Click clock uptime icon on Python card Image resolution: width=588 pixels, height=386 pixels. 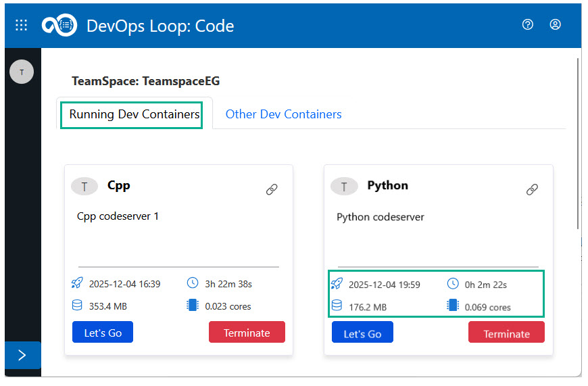(x=453, y=284)
